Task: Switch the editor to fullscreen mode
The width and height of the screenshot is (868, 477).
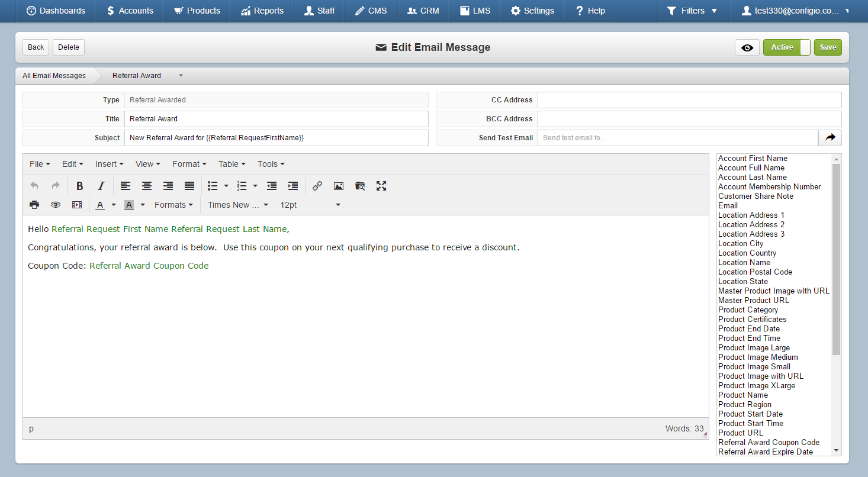Action: pos(381,186)
